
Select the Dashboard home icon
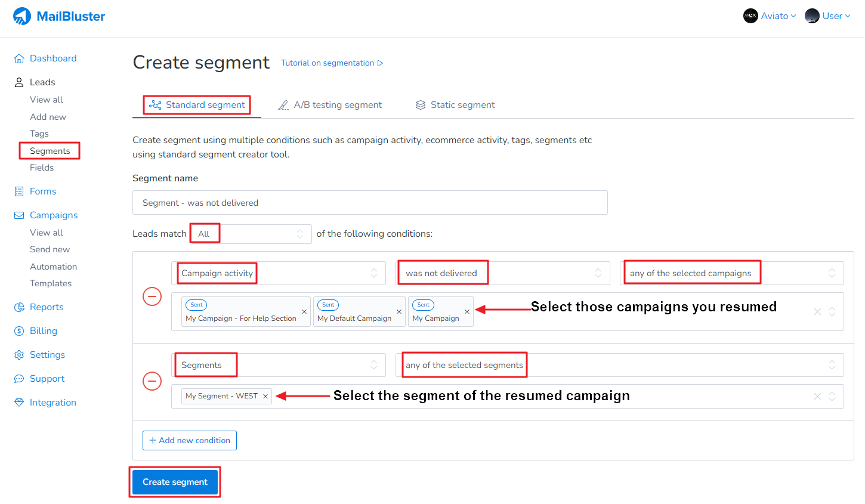click(x=19, y=58)
